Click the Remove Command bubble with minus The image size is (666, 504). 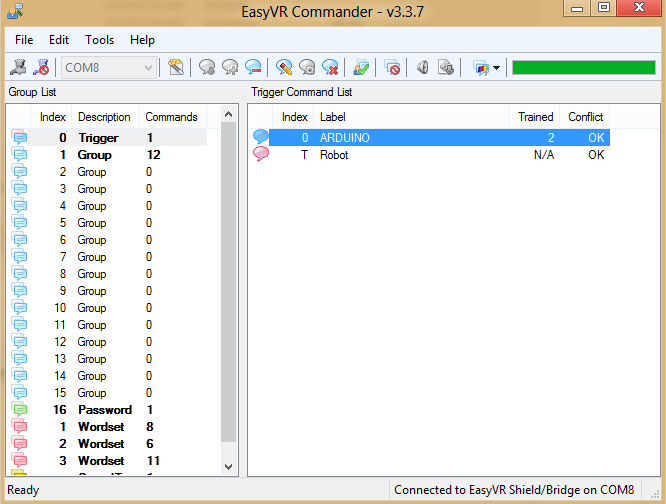(x=253, y=68)
